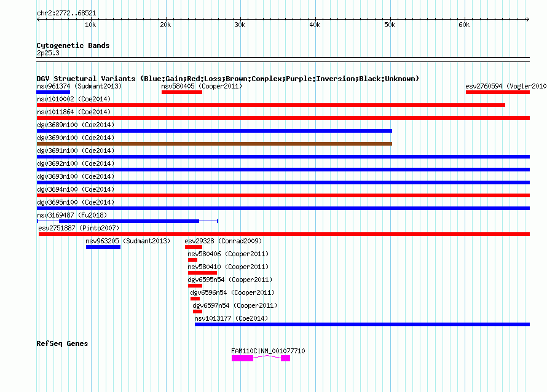547x392 pixels.
Task: Select esv2751887 (Pinto2007) label
Action: click(x=79, y=228)
